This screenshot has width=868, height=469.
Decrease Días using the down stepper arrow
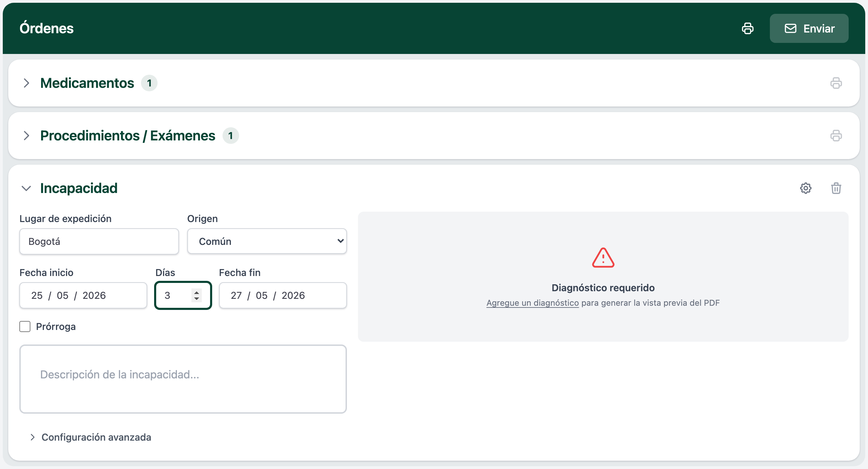197,298
